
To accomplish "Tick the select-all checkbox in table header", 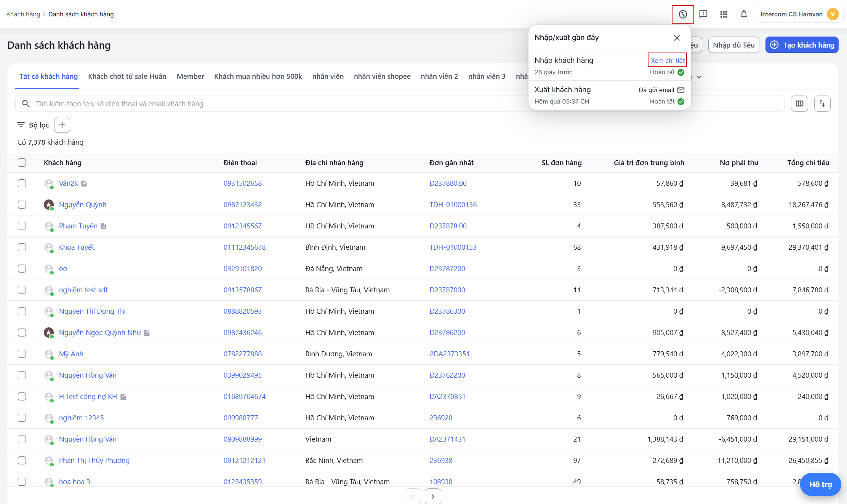I will click(x=22, y=163).
